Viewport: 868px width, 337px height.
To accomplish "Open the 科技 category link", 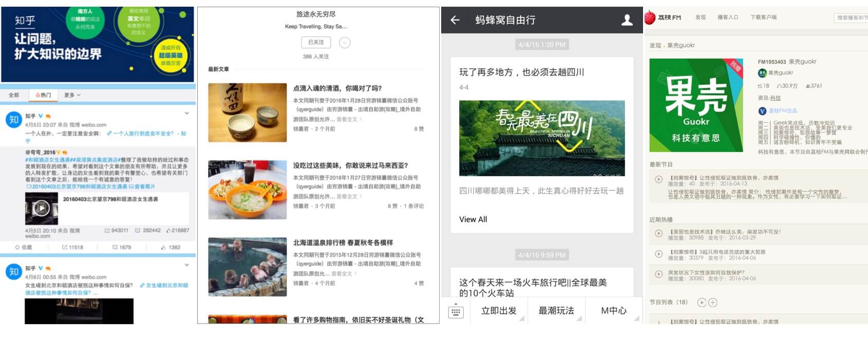I will click(x=776, y=98).
